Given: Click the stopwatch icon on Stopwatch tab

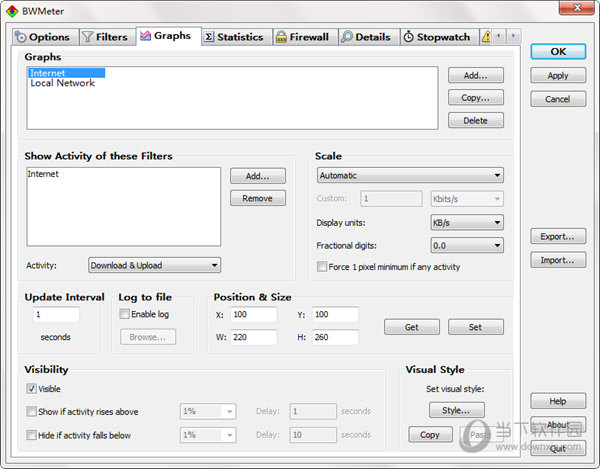Looking at the screenshot, I should 409,37.
